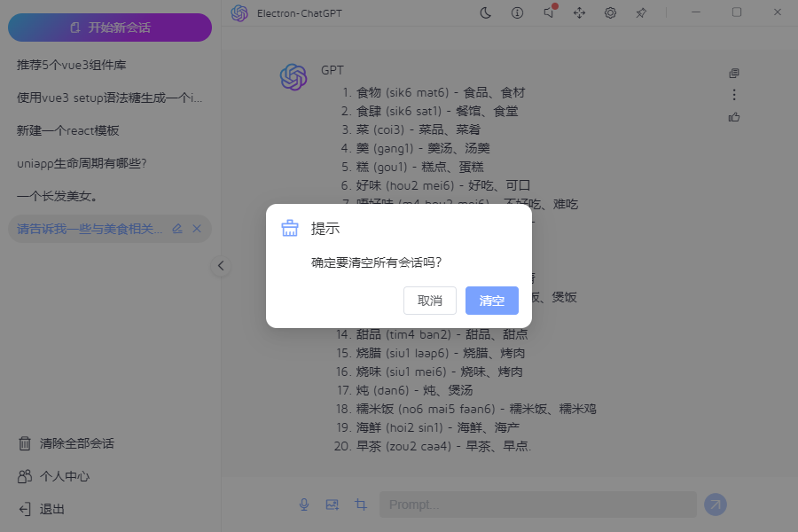Viewport: 798px width, 532px height.
Task: Start voice input with microphone icon
Action: [304, 505]
